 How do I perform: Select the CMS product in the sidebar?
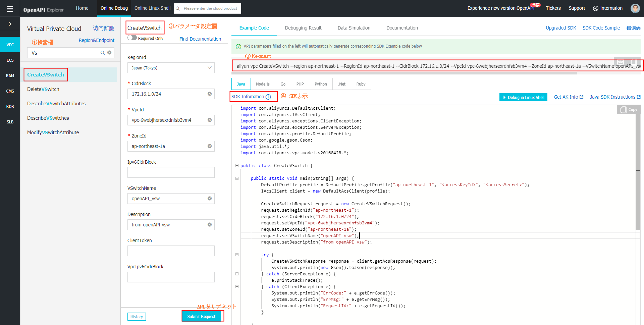pos(10,91)
